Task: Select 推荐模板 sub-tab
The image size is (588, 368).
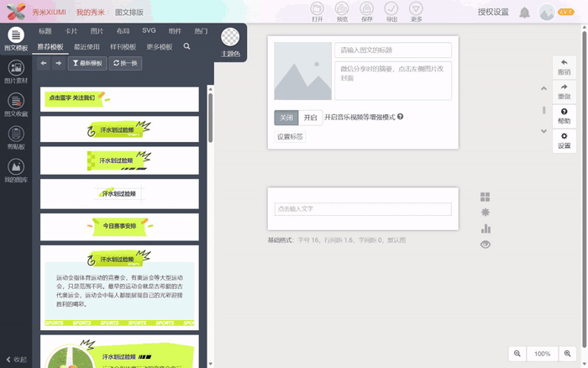Action: pos(50,47)
